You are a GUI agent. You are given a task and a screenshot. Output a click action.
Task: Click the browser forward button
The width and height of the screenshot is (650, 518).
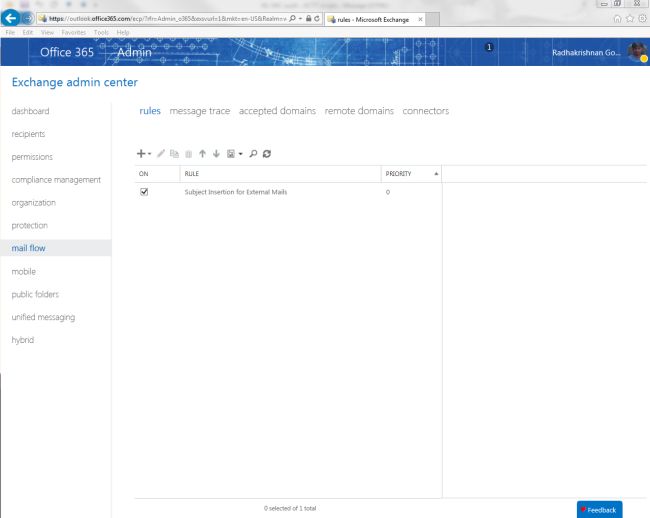[x=27, y=18]
